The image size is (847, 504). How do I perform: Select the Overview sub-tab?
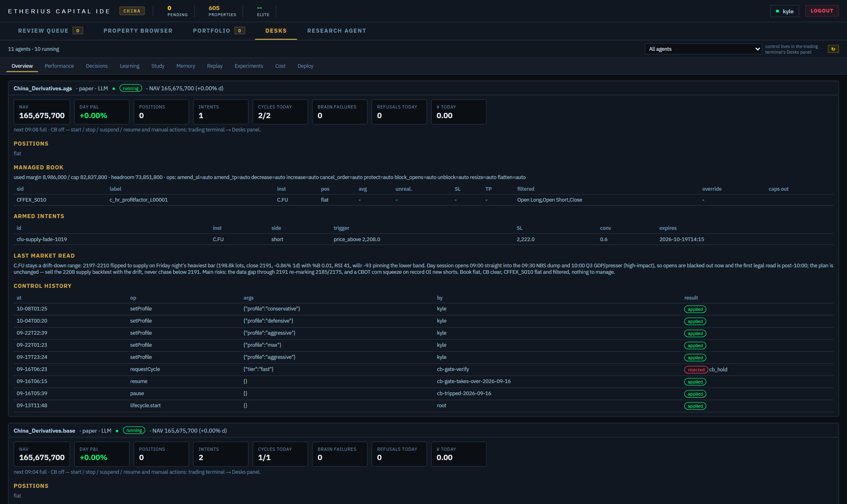22,66
